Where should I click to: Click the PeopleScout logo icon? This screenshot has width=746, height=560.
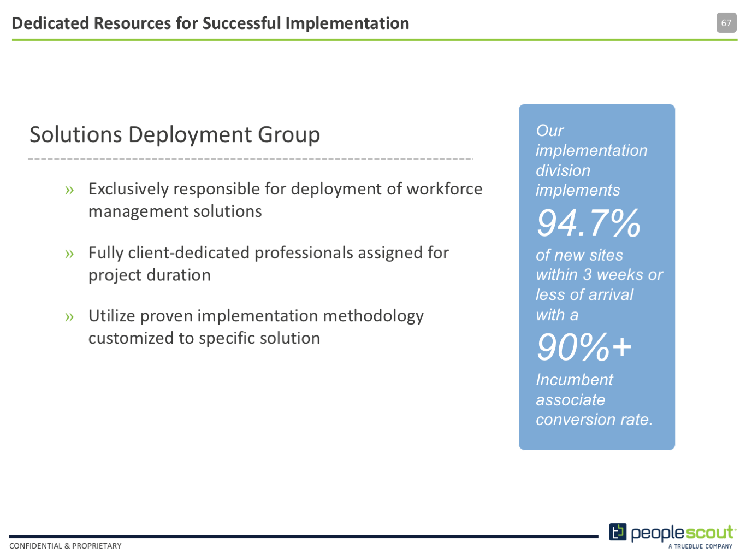(x=618, y=532)
